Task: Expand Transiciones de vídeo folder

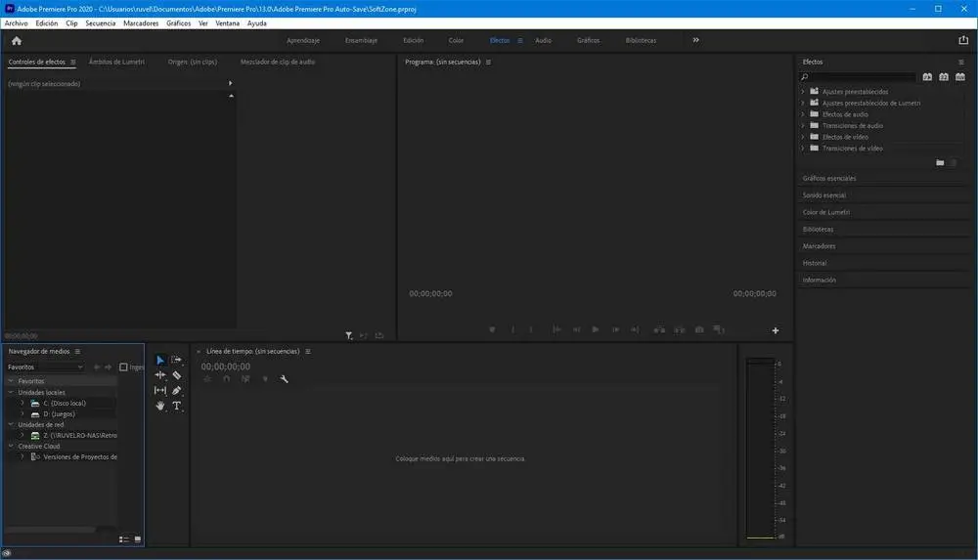Action: [803, 149]
